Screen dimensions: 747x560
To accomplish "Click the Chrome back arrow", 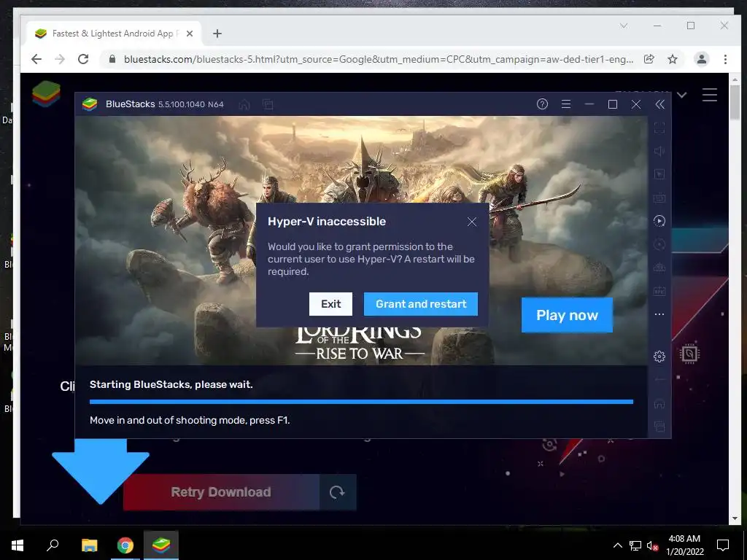I will 36,59.
